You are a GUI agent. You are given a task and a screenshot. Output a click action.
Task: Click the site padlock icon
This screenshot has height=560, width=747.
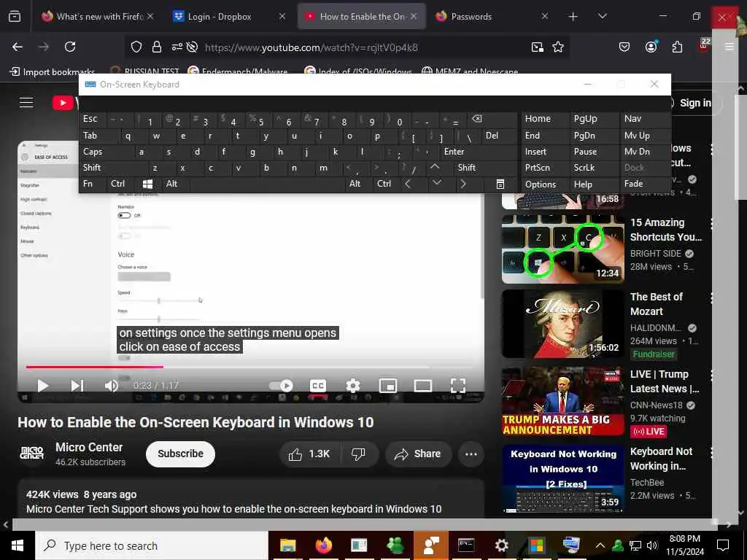point(157,47)
